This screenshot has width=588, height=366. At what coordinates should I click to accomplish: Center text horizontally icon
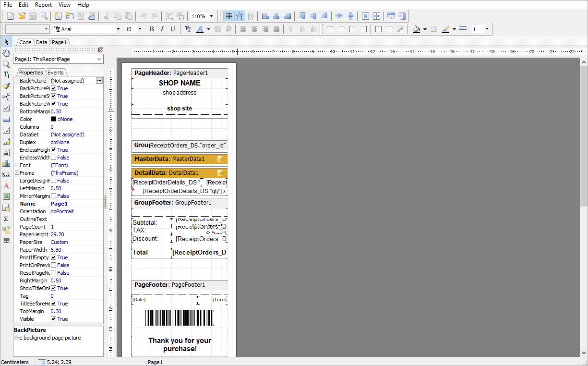pos(254,29)
